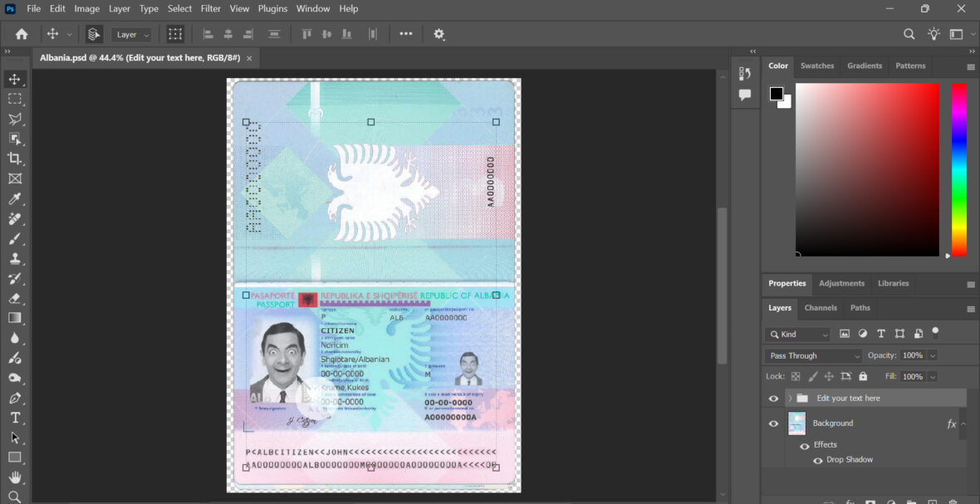Open the options bar ellipsis overflow button
Screen dimensions: 980x504
tap(406, 34)
